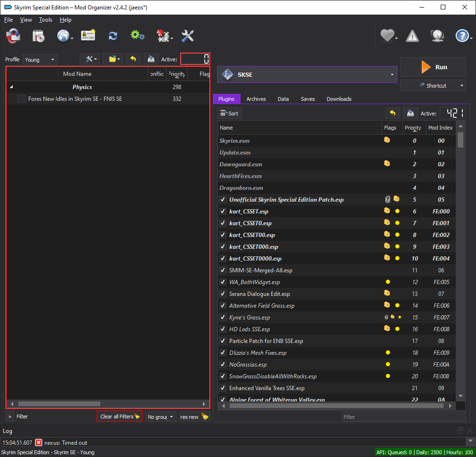
Task: Disable SMIM-SE-Merged-All.esp plugin
Action: 223,270
